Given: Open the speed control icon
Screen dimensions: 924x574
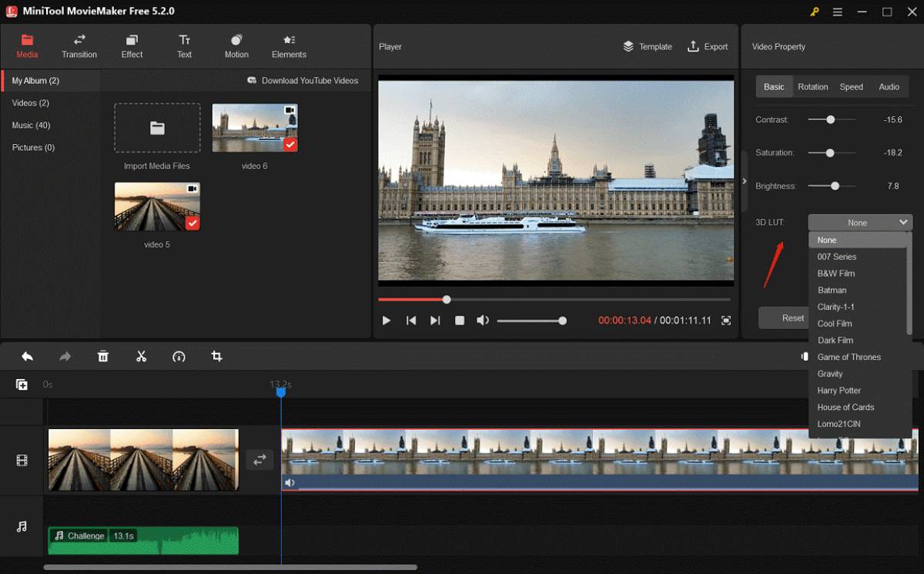Looking at the screenshot, I should point(179,356).
